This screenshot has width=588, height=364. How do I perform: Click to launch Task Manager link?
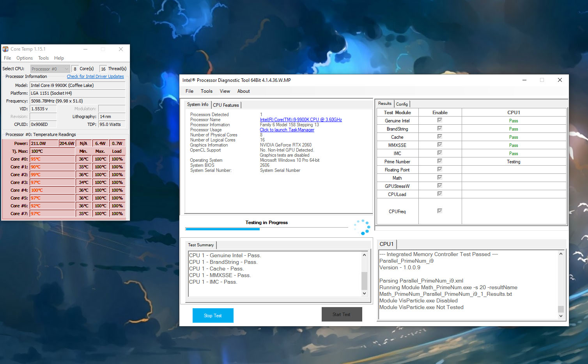(x=287, y=130)
